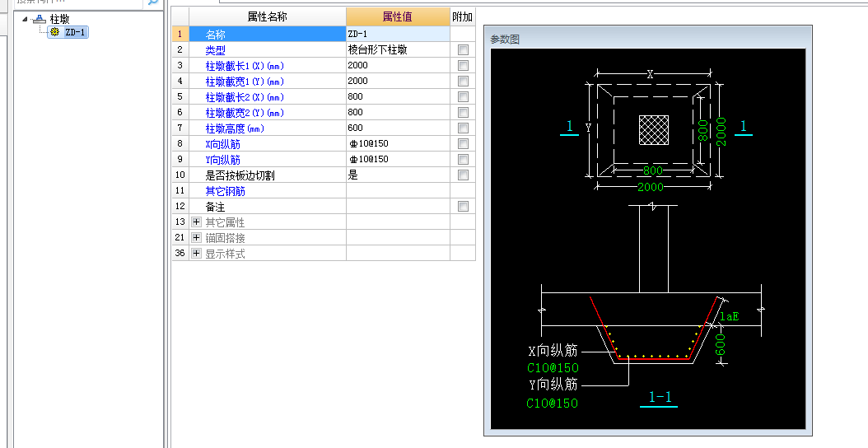The image size is (868, 448).
Task: Expand the 锚固搭接 group
Action: (x=196, y=237)
